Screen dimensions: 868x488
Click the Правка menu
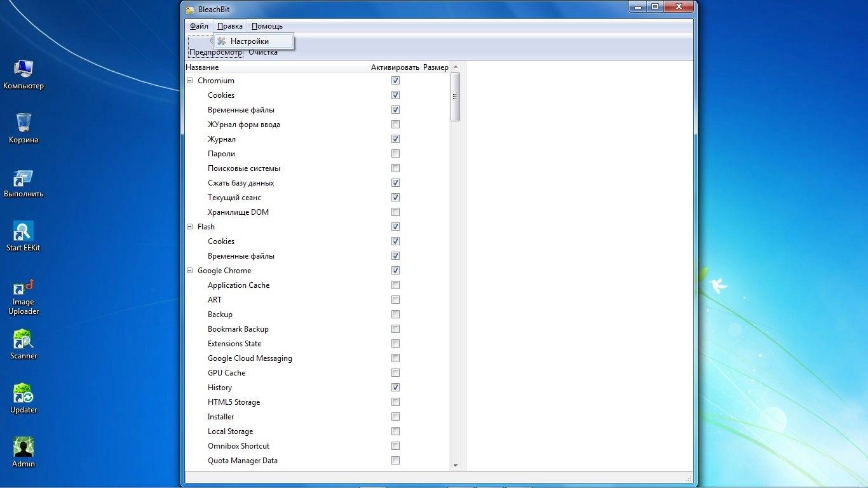click(229, 26)
